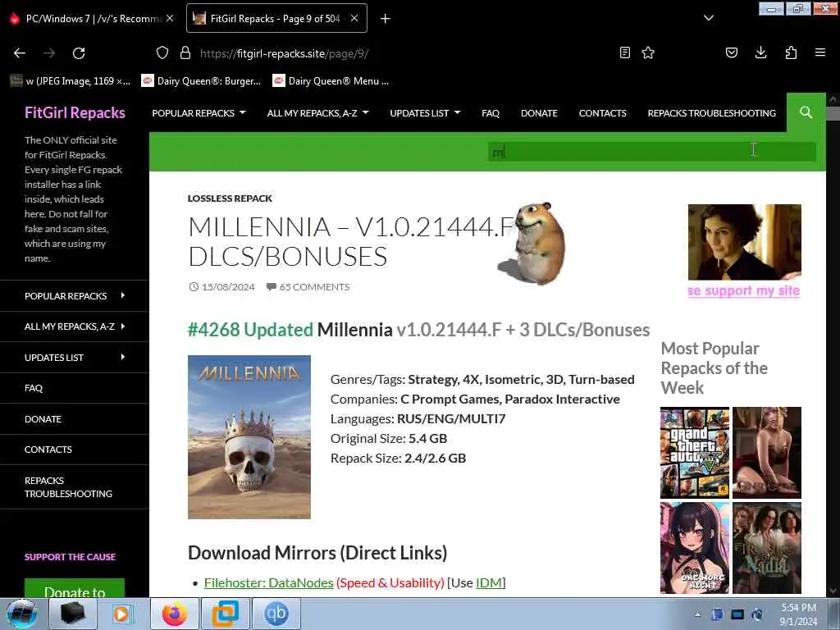840x630 pixels.
Task: Open the Grand Theft Auto V thumbnail
Action: coord(695,453)
